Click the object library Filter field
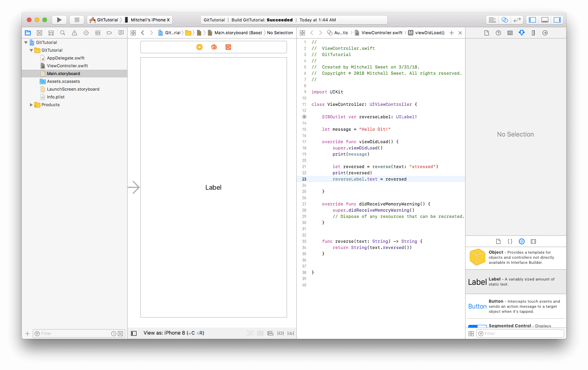The width and height of the screenshot is (588, 370). (x=520, y=333)
